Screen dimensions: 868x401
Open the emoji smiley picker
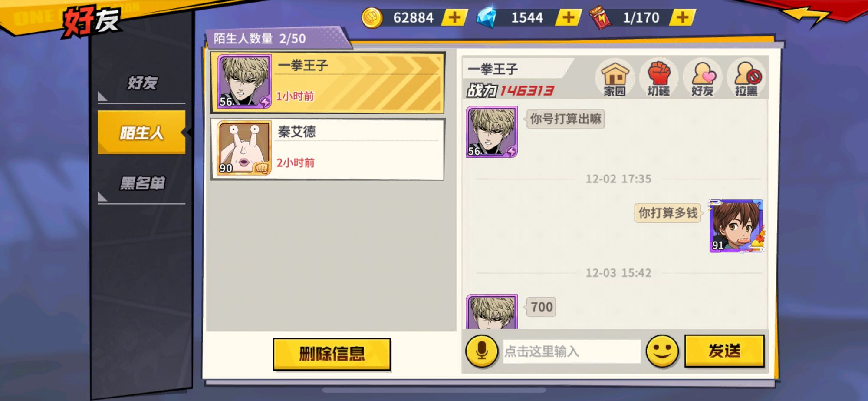tap(662, 351)
